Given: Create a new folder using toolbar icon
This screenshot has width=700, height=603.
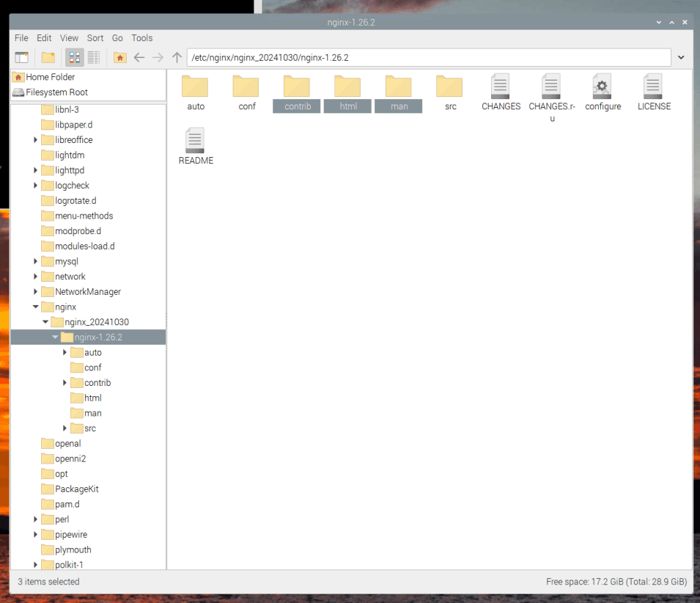Looking at the screenshot, I should click(48, 57).
